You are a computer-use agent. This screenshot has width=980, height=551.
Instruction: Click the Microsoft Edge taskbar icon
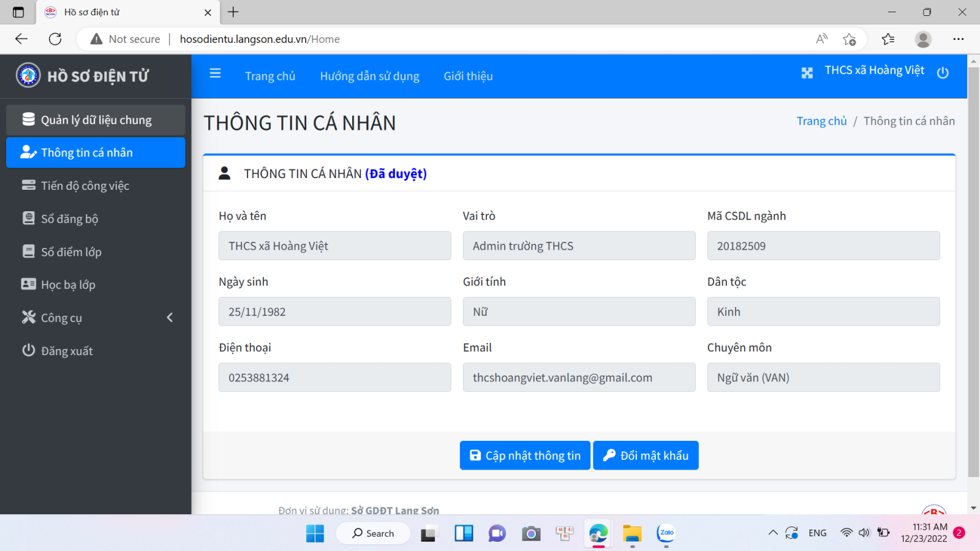598,534
